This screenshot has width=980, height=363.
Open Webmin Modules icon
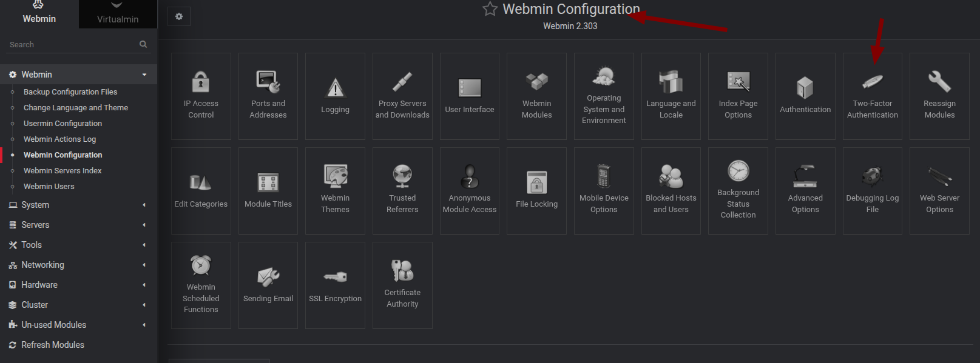pyautogui.click(x=536, y=96)
